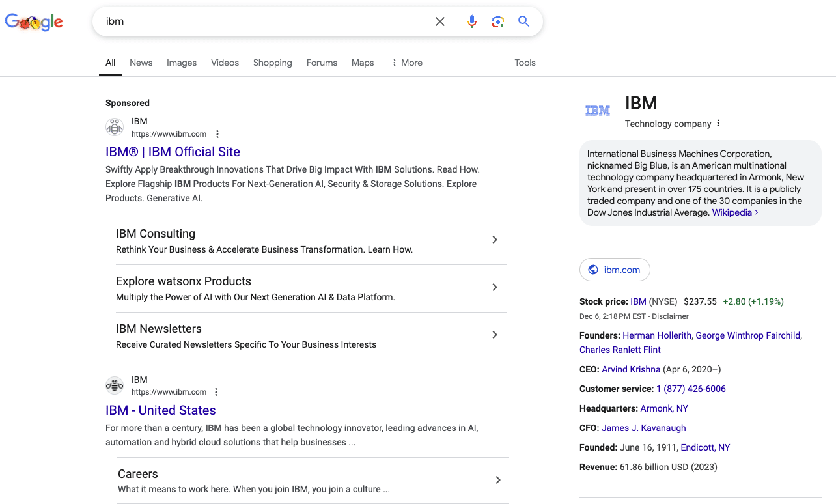This screenshot has height=504, width=836.
Task: Open options dots beside IBM - United States URL
Action: coord(216,392)
